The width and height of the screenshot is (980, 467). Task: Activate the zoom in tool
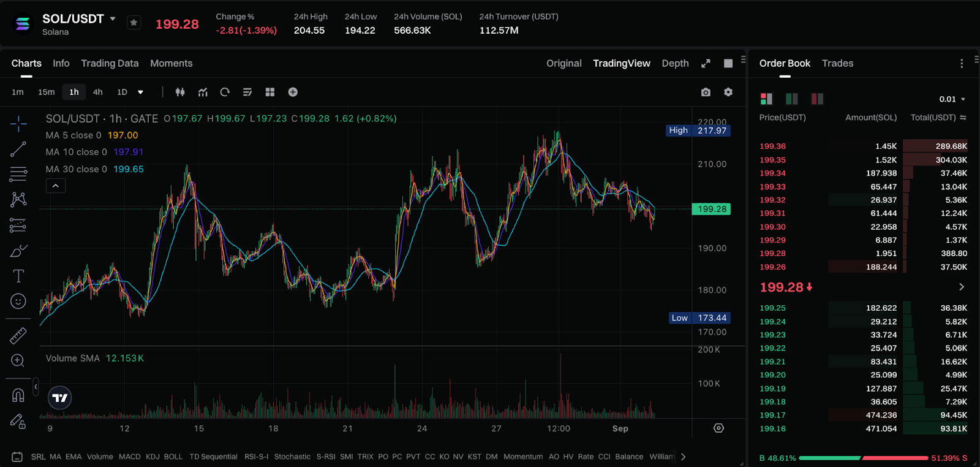pos(18,360)
